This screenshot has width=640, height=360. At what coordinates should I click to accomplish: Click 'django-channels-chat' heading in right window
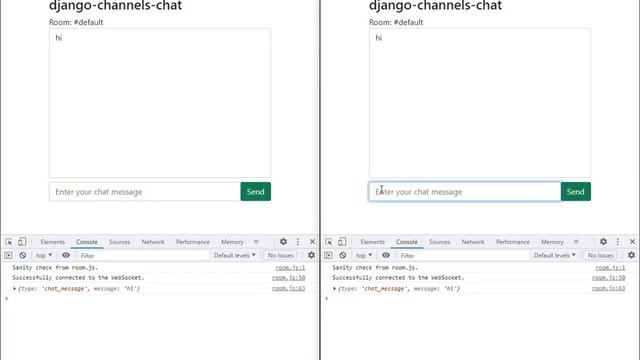point(436,6)
